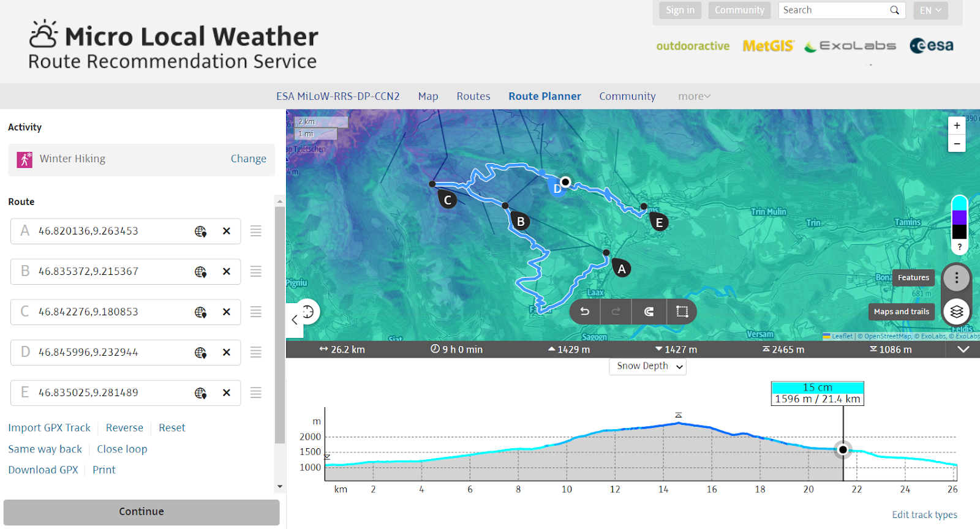Screen dimensions: 980x529
Task: Redo the route edit
Action: pyautogui.click(x=616, y=312)
